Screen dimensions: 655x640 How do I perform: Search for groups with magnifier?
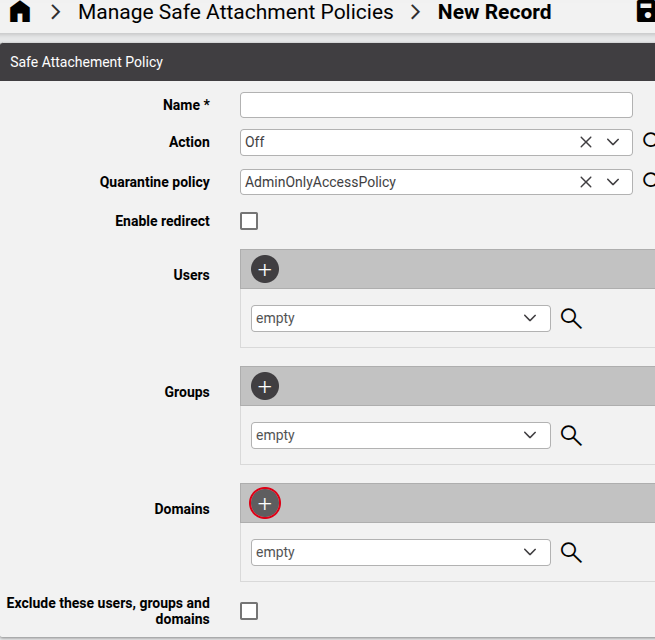click(x=571, y=436)
